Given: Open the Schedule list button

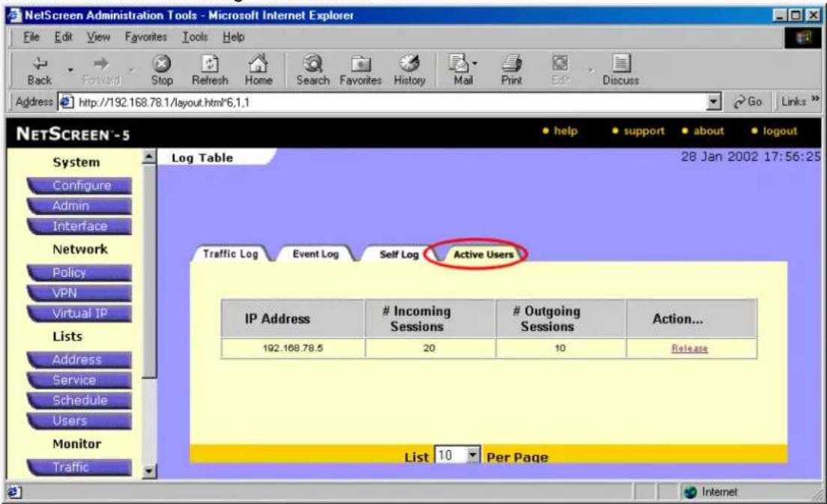Looking at the screenshot, I should click(x=79, y=400).
